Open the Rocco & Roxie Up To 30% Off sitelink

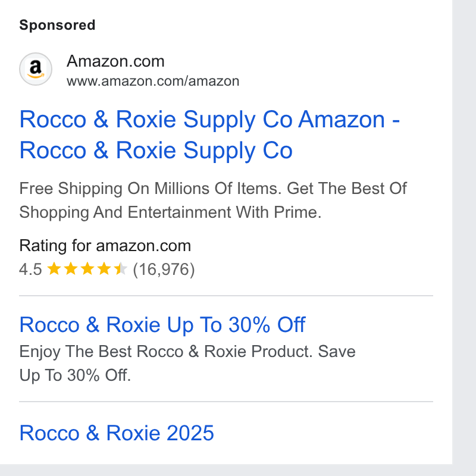coord(162,325)
